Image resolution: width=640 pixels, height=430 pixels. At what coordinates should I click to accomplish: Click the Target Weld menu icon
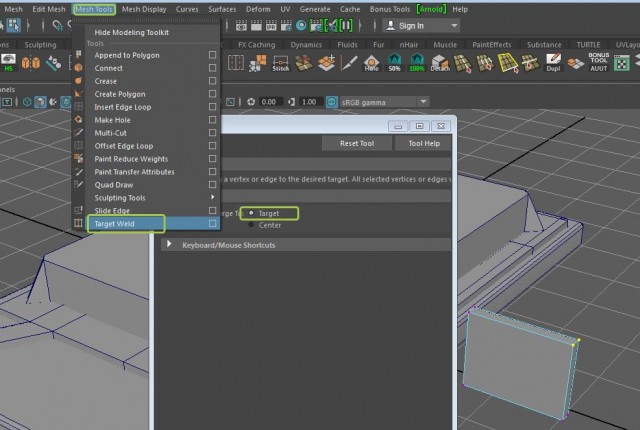click(78, 223)
